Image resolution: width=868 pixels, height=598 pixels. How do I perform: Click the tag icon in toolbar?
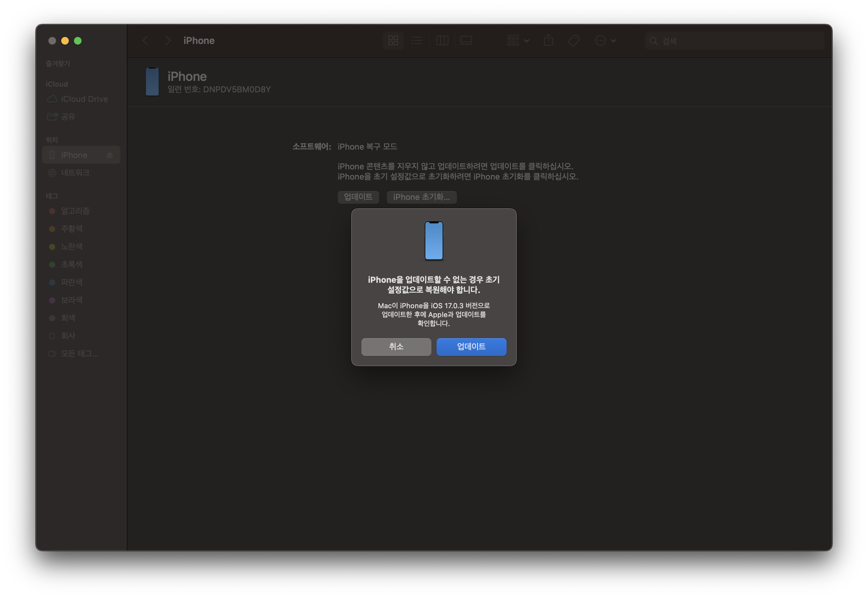[x=573, y=40]
